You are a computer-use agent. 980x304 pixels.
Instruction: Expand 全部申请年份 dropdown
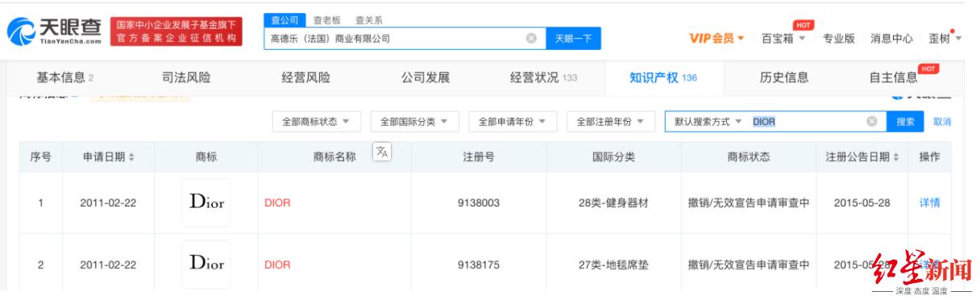point(513,122)
